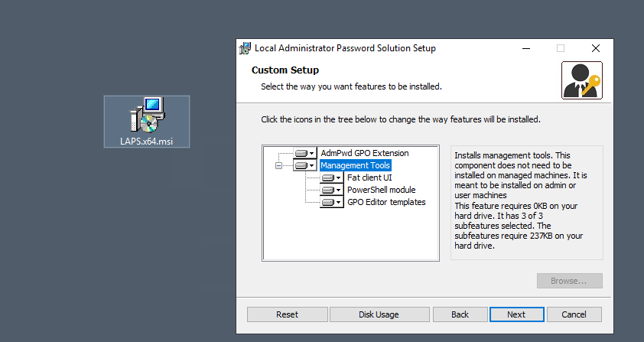Close the Local Administrator Password Solution Setup window

coord(596,48)
